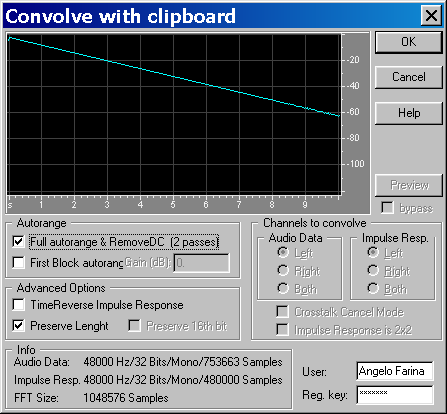This screenshot has height=414, width=447.
Task: Enable Crosstalk Cancel Mode checkbox
Action: point(282,312)
